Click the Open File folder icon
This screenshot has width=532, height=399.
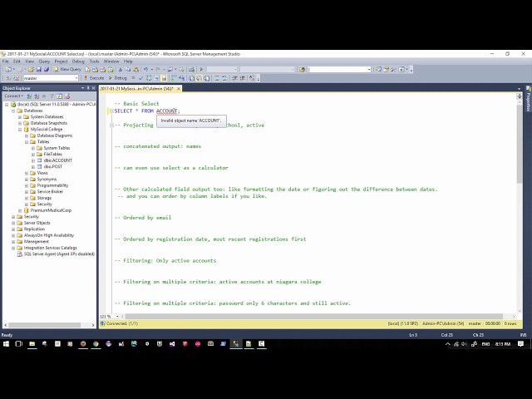pos(31,69)
